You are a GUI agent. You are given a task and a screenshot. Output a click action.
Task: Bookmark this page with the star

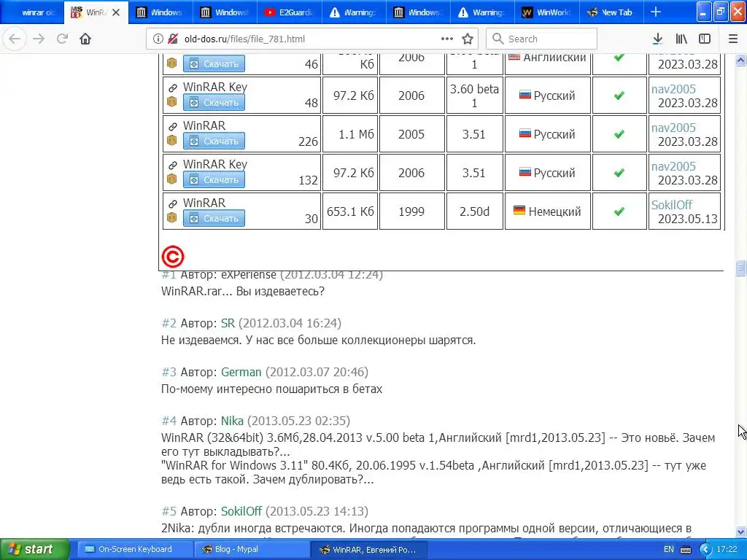(x=468, y=39)
